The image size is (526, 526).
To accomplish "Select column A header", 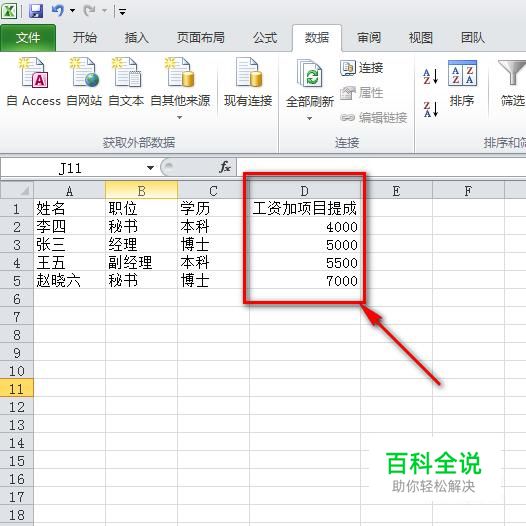I will tap(69, 191).
